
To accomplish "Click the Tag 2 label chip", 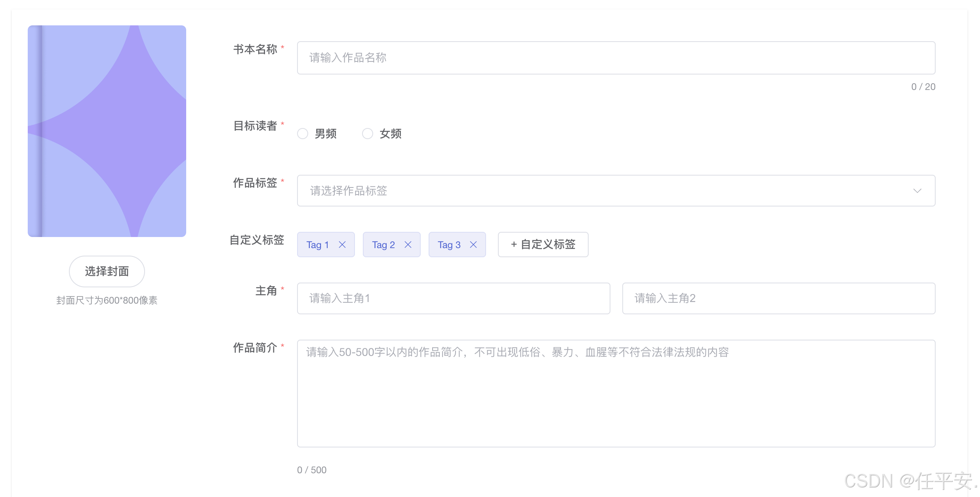I will [x=383, y=245].
